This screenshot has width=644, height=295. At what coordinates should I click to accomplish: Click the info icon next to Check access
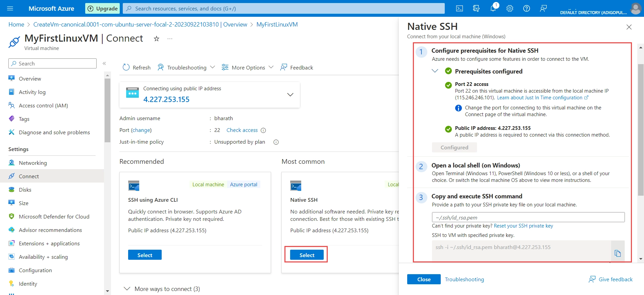click(263, 130)
